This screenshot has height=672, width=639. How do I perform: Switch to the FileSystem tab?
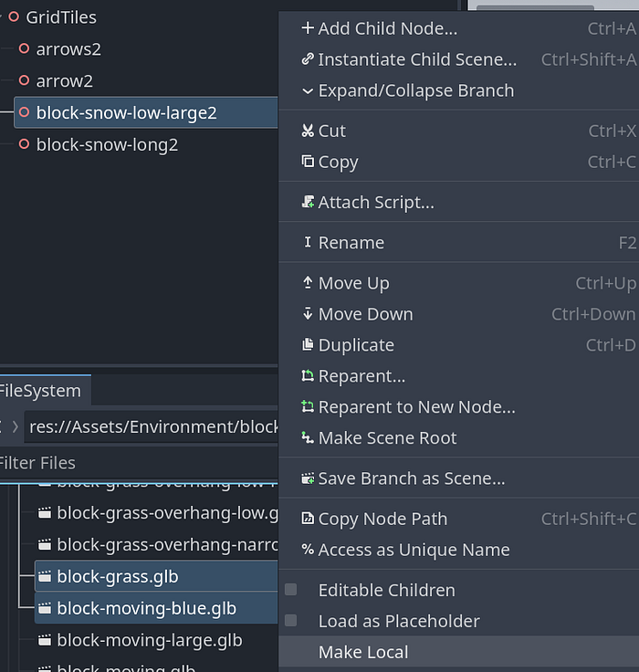pos(40,391)
